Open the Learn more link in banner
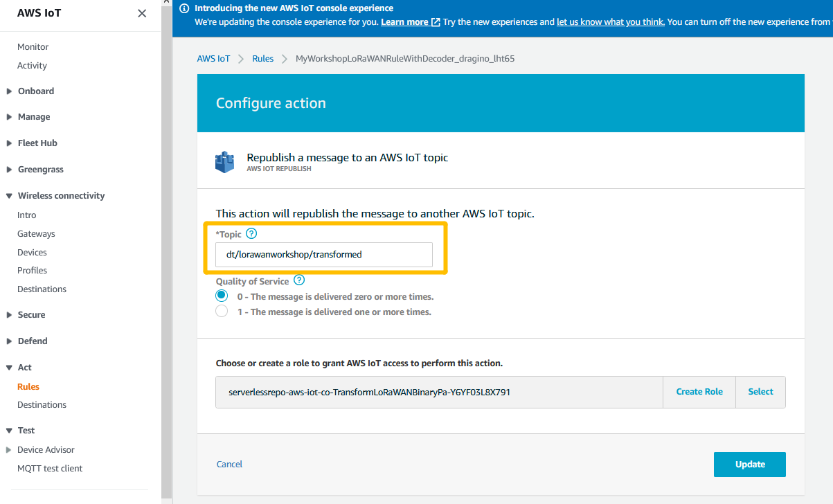Image resolution: width=833 pixels, height=504 pixels. coord(404,22)
